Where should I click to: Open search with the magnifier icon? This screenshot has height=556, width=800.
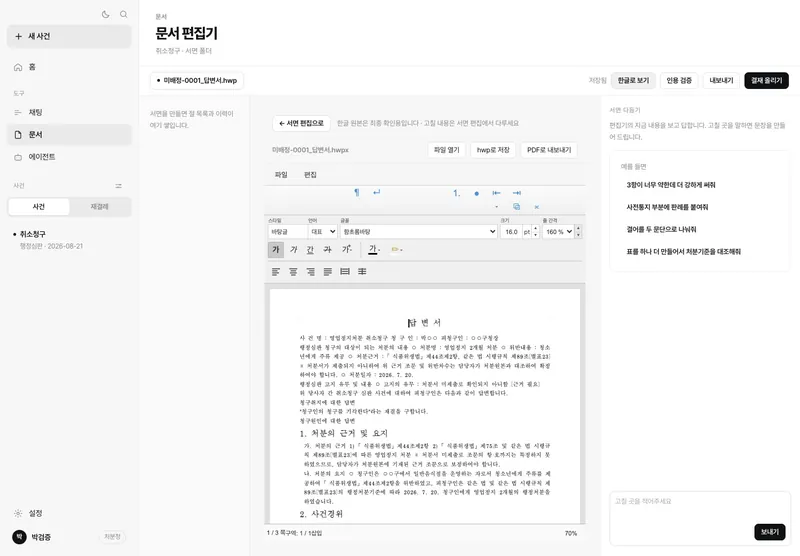(123, 14)
